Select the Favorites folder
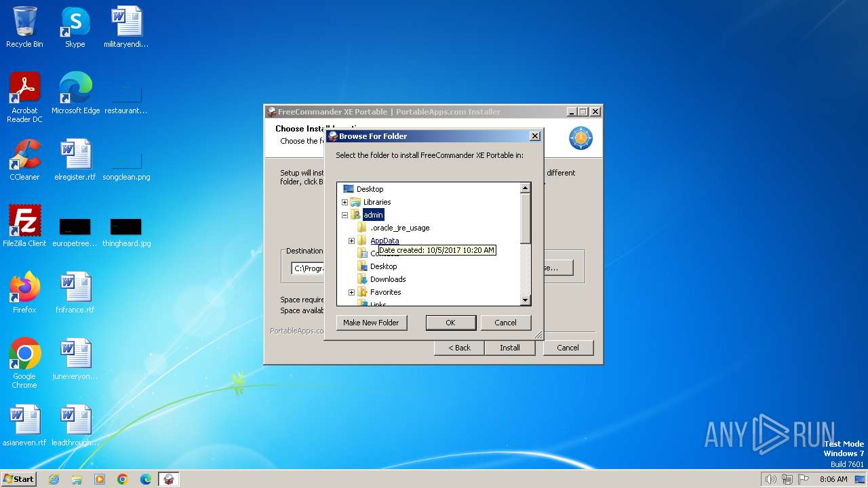868x488 pixels. click(x=386, y=292)
